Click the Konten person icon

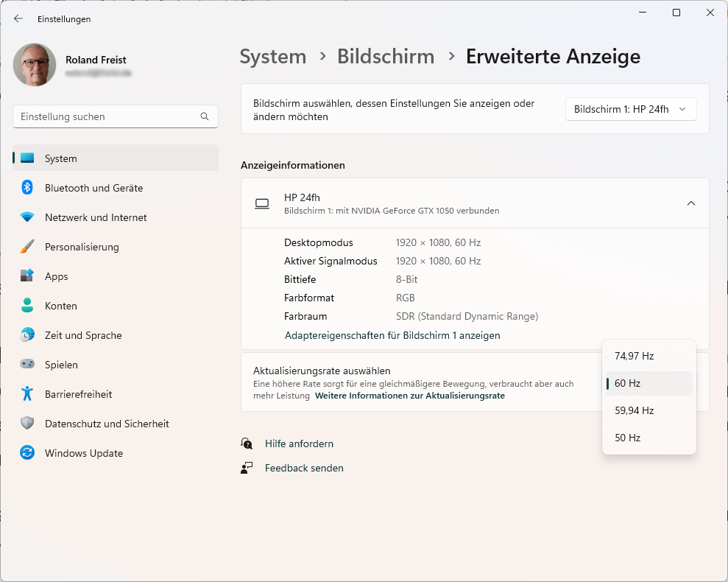point(27,306)
